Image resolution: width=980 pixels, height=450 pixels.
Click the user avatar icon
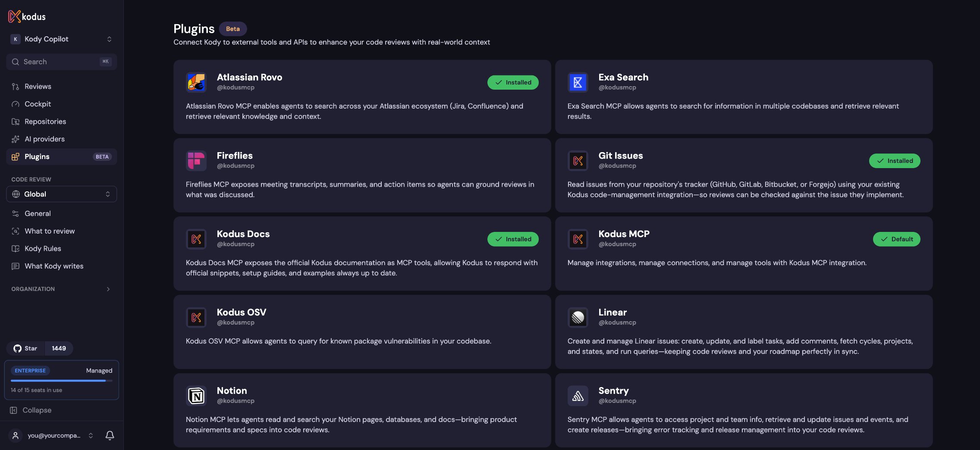point(16,435)
